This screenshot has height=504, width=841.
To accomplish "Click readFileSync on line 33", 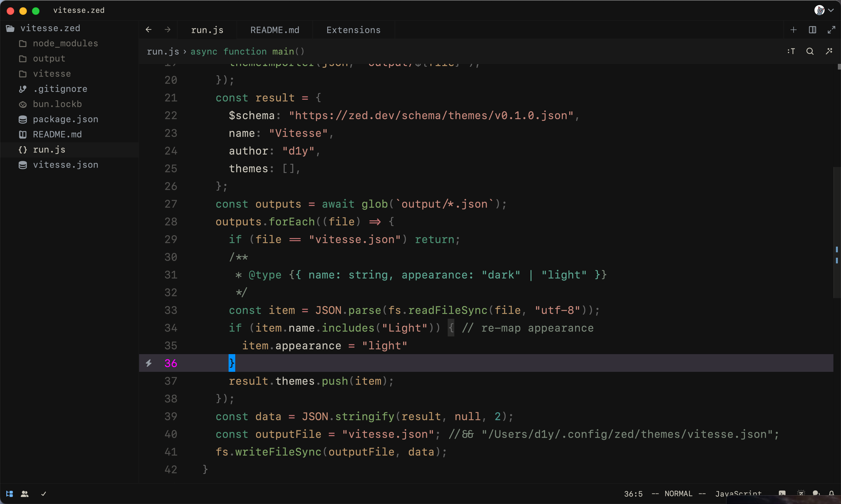I will [x=447, y=310].
